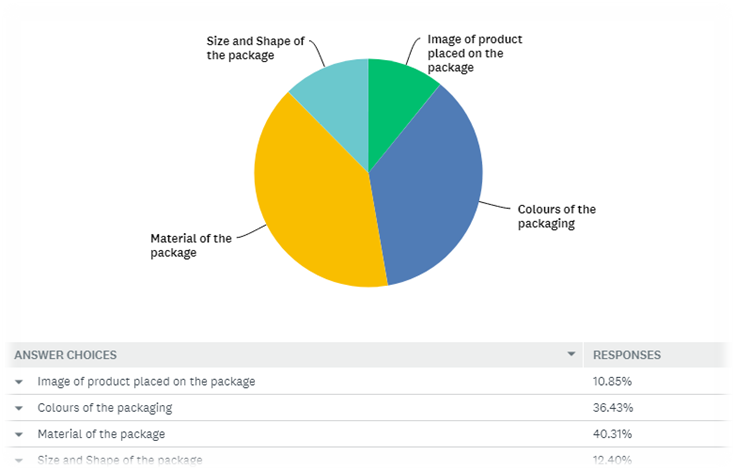Expand the Colours of the packaging row arrow
Viewport: 735px width, 470px height.
click(x=19, y=408)
